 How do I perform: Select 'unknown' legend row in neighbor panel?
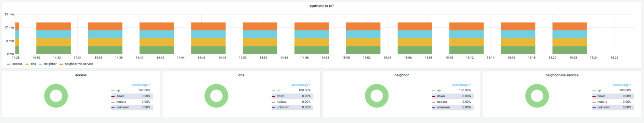point(453,107)
